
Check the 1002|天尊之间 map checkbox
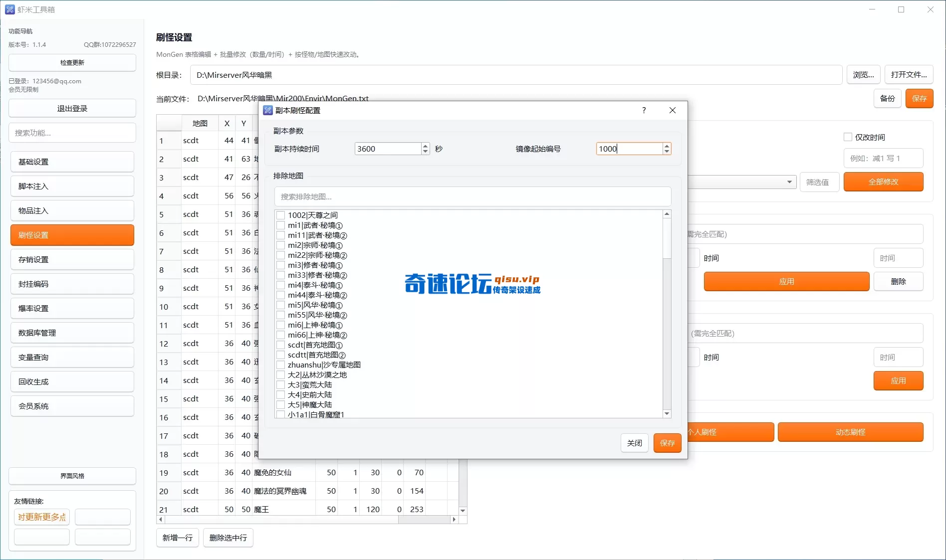(281, 215)
